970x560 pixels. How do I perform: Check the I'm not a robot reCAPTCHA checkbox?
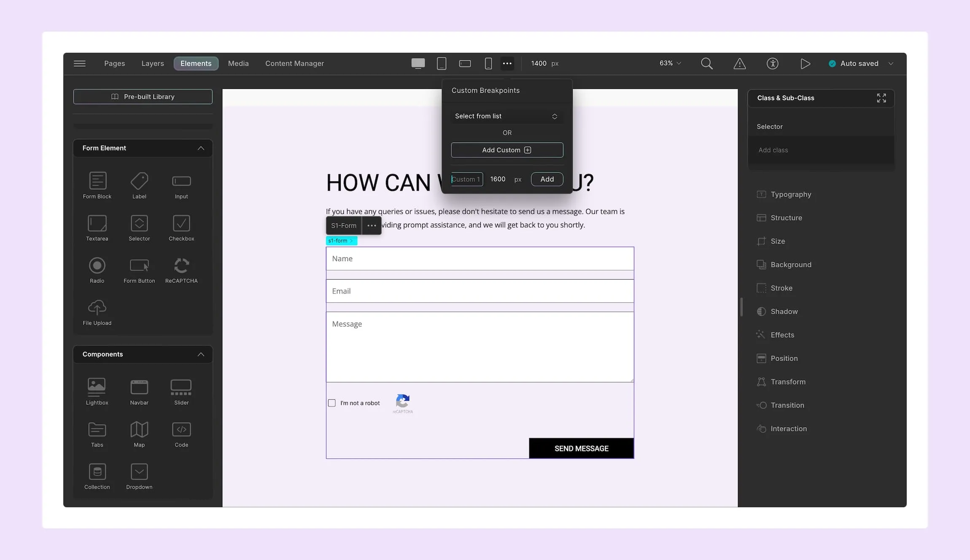click(x=332, y=403)
